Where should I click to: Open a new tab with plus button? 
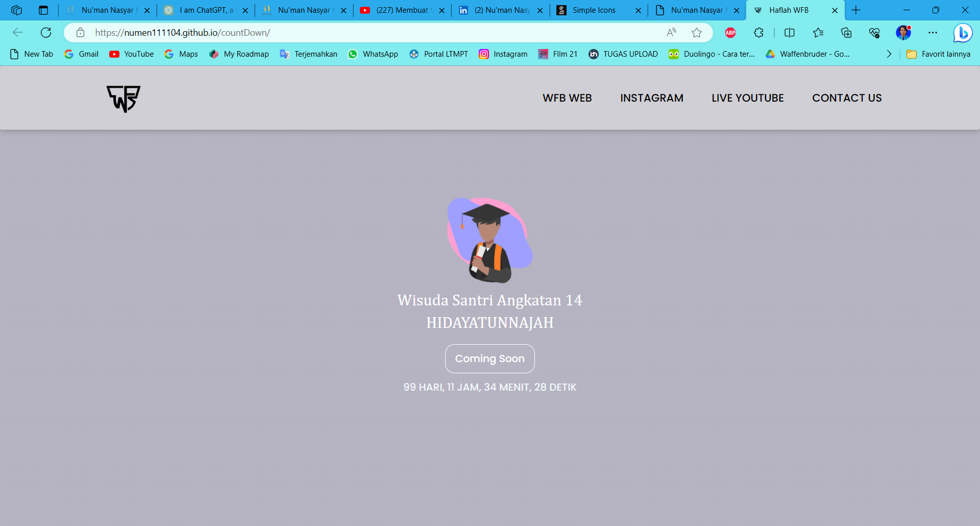point(856,10)
